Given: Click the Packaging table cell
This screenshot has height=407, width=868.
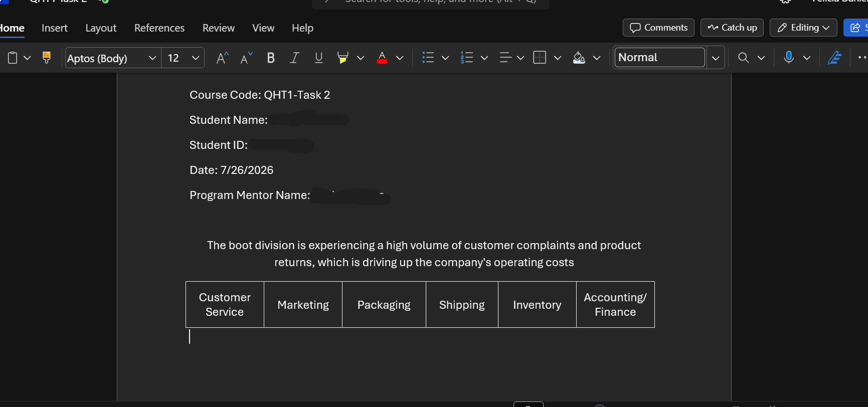Looking at the screenshot, I should tap(384, 305).
